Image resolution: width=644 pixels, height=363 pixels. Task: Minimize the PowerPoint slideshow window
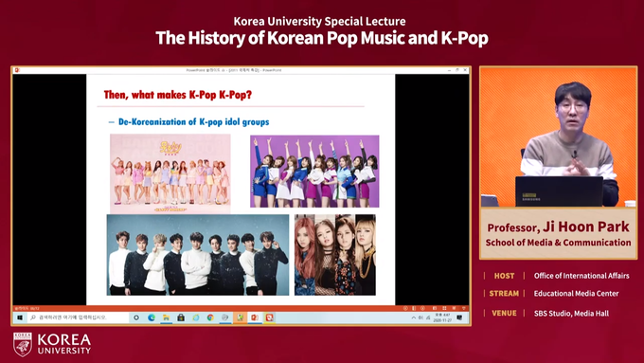coord(449,70)
